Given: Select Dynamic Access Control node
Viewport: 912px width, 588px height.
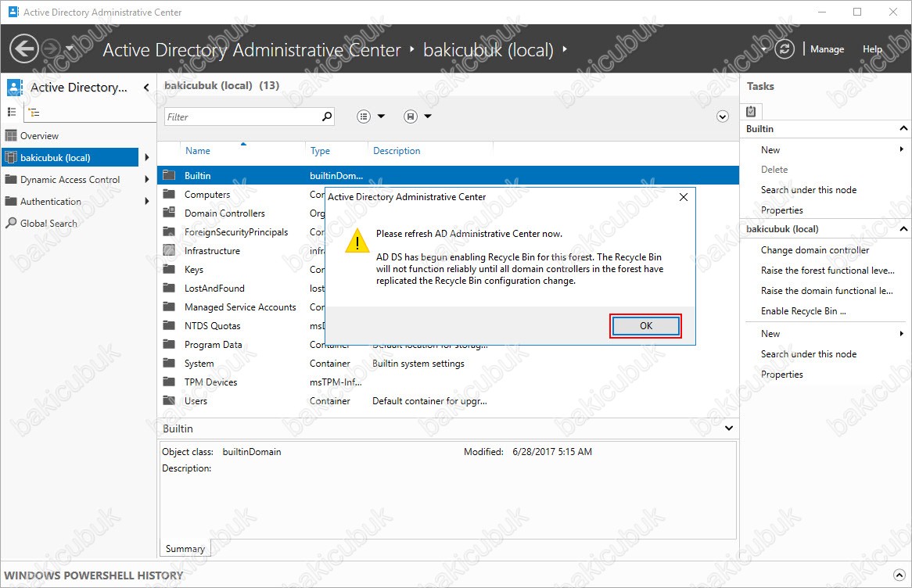Looking at the screenshot, I should click(x=70, y=180).
